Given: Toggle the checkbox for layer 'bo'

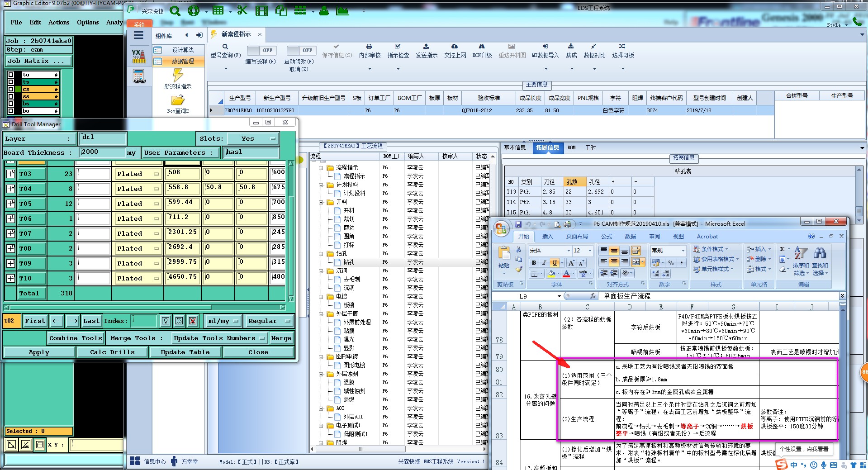Looking at the screenshot, I should [11, 111].
